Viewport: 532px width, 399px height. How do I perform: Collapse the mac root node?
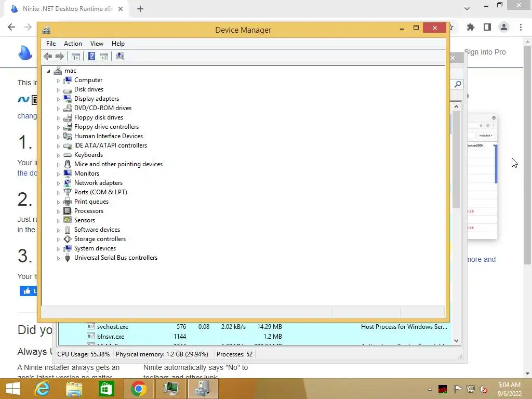click(48, 71)
